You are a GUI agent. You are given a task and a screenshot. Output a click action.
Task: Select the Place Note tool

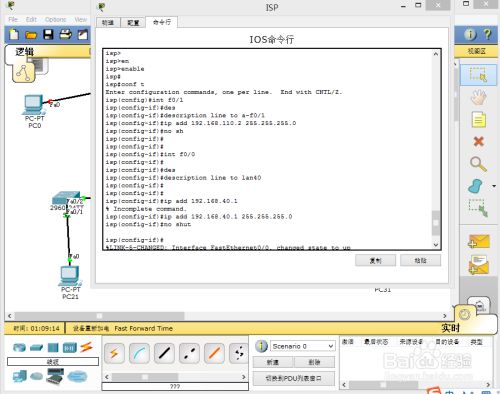(x=478, y=120)
